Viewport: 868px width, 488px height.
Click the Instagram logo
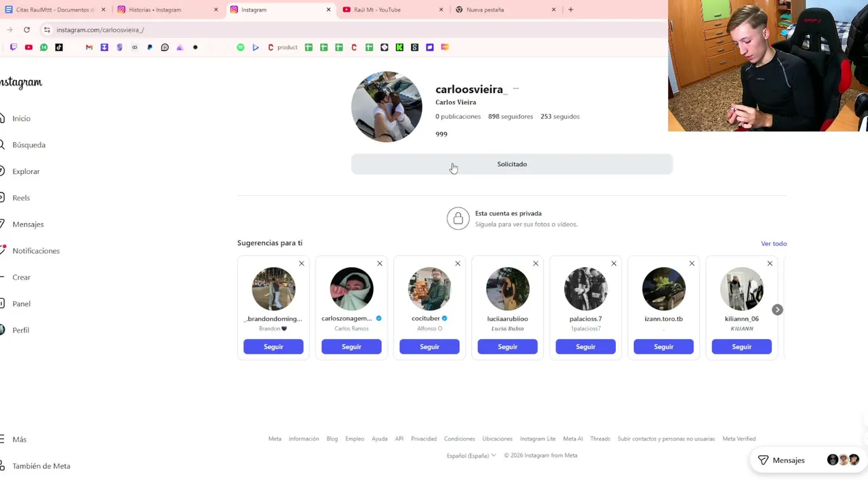pyautogui.click(x=21, y=83)
